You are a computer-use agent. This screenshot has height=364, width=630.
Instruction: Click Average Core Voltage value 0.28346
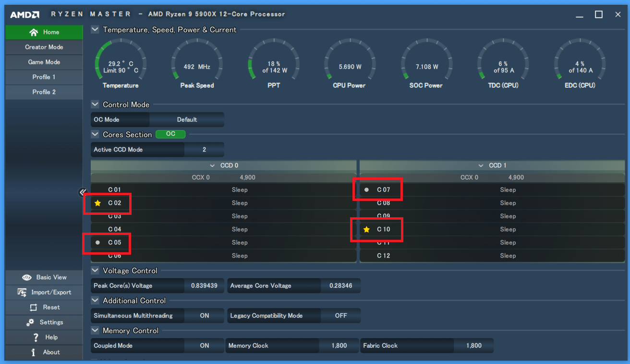point(341,286)
